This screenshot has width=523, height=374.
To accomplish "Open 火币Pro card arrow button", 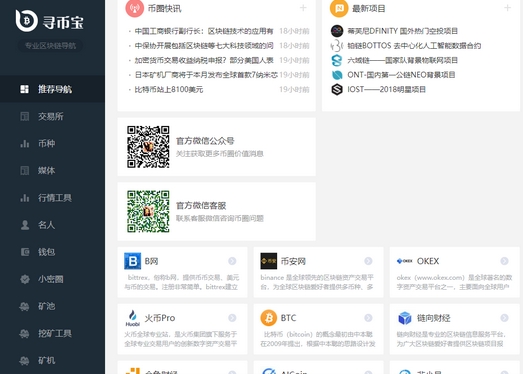I will click(232, 318).
